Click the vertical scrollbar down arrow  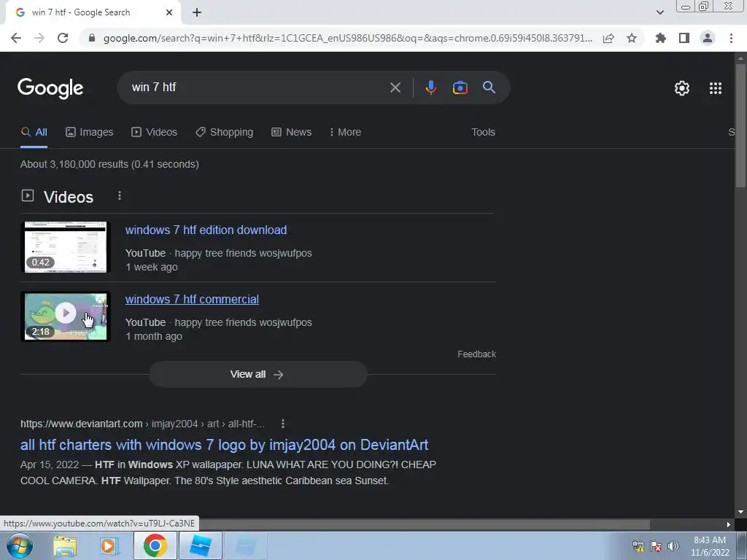pos(740,513)
